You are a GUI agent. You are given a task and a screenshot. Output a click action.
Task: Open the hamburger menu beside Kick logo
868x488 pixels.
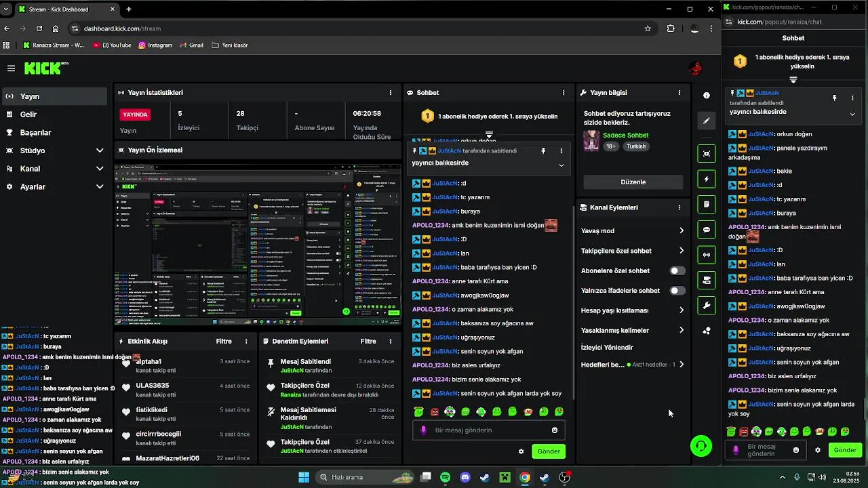tap(11, 68)
